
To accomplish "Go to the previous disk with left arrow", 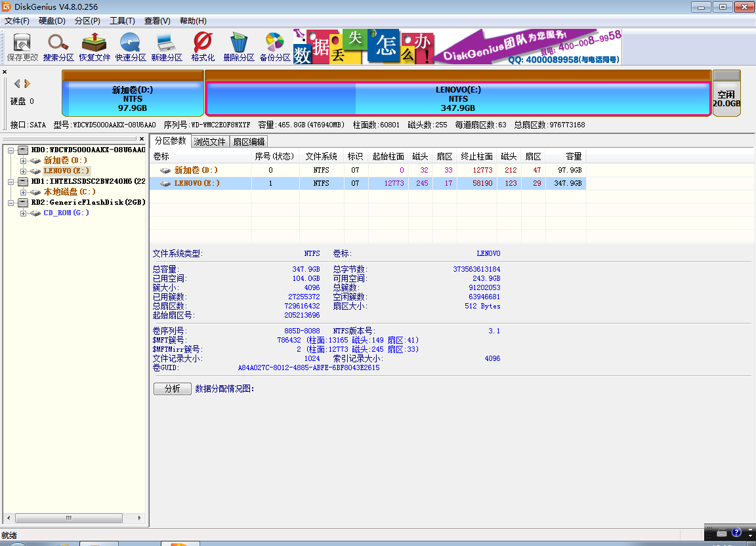I will pyautogui.click(x=17, y=83).
